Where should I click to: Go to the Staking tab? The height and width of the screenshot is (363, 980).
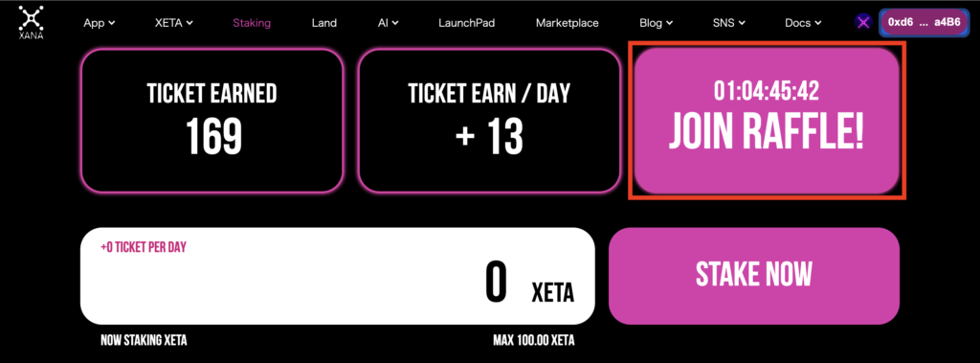(x=252, y=23)
